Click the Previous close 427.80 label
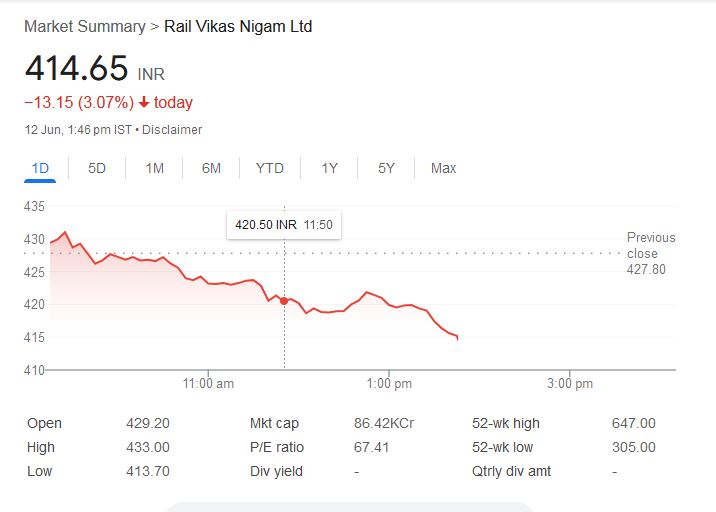This screenshot has height=512, width=716. tap(650, 253)
